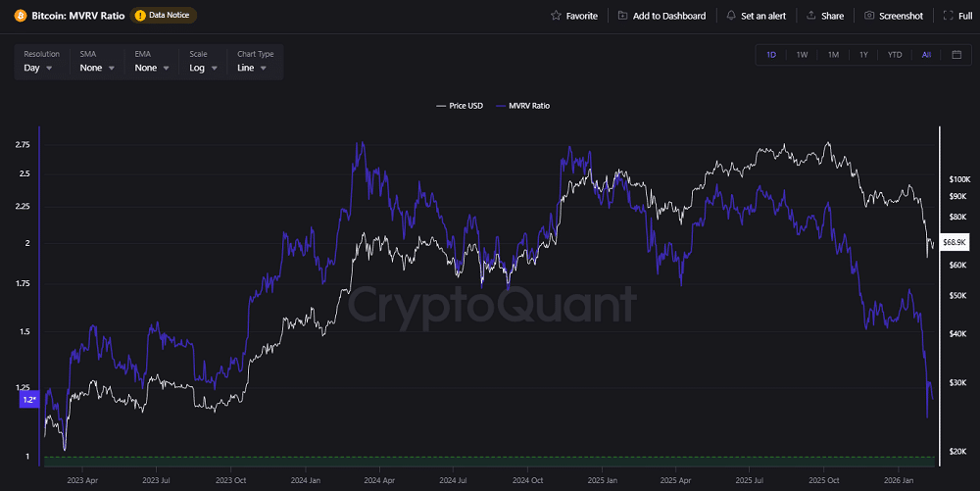Click the 2025 Oct axis label

[x=823, y=480]
